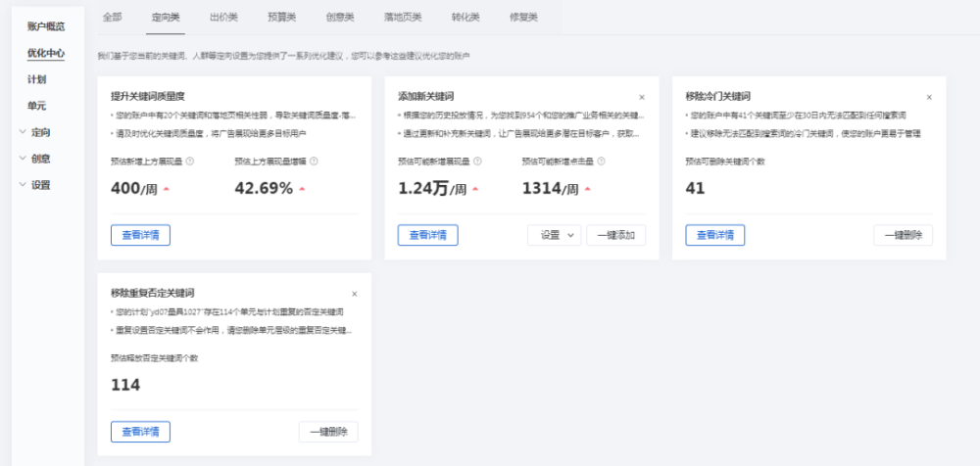Select the 出价类 tab
The image size is (980, 466).
click(223, 18)
